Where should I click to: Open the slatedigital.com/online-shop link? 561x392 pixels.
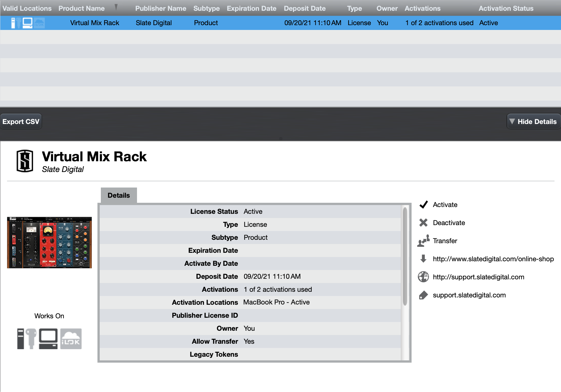click(493, 259)
